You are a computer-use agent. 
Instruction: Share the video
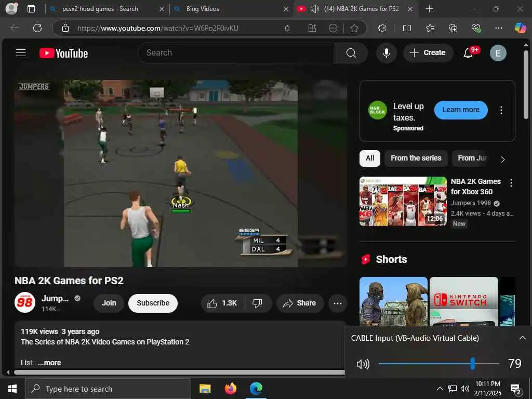[x=300, y=303]
